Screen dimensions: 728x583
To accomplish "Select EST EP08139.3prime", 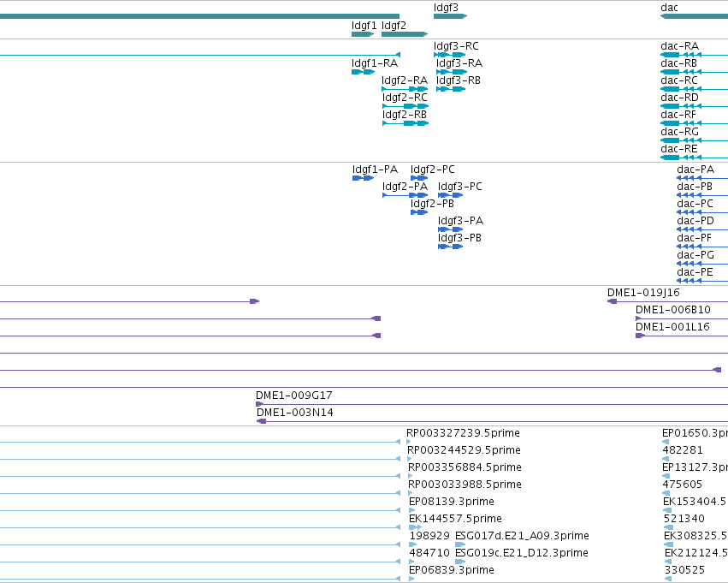I will pos(452,502).
